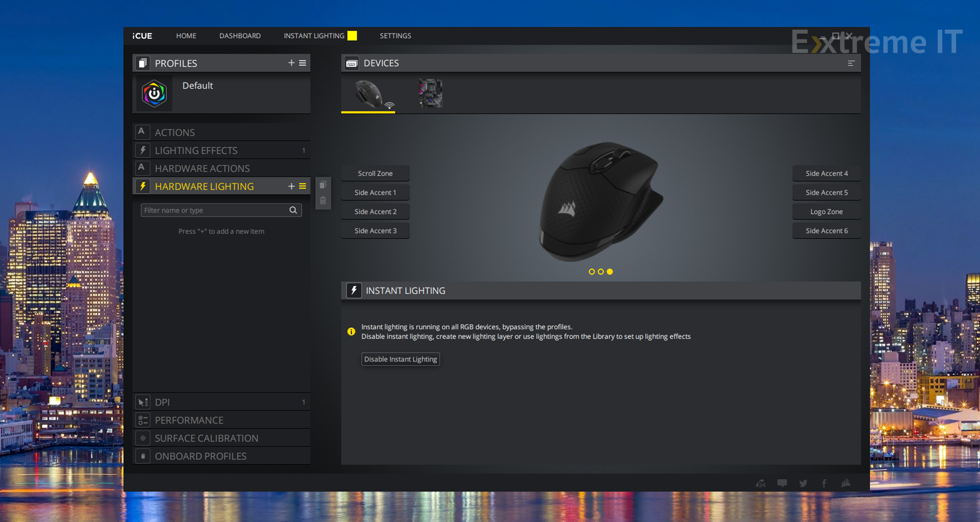Click the Devices keyboard icon
Screen dimensions: 980x522
(x=352, y=63)
